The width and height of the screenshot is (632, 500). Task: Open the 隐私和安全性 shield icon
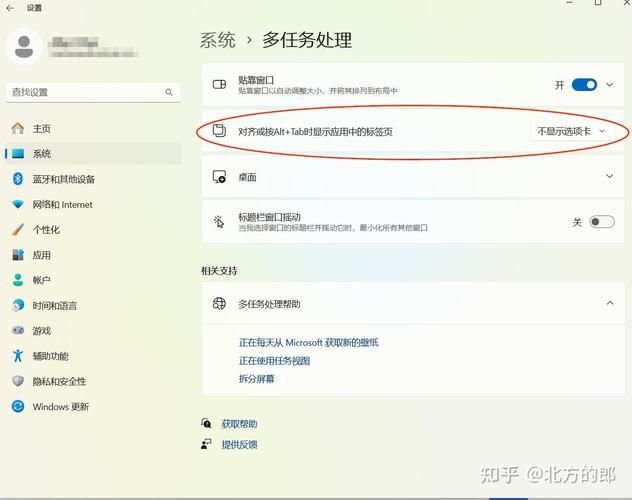[x=18, y=381]
